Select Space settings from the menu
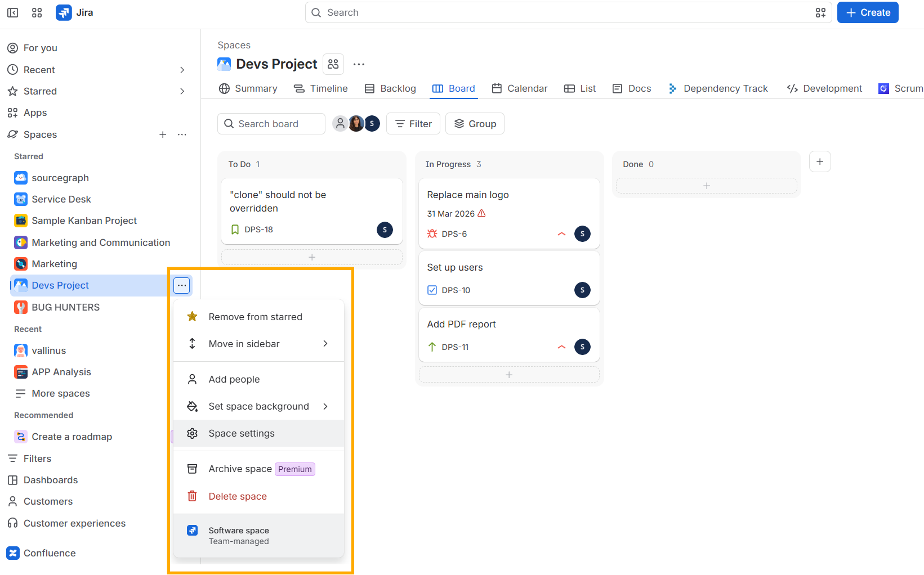The height and width of the screenshot is (575, 924). tap(258, 433)
